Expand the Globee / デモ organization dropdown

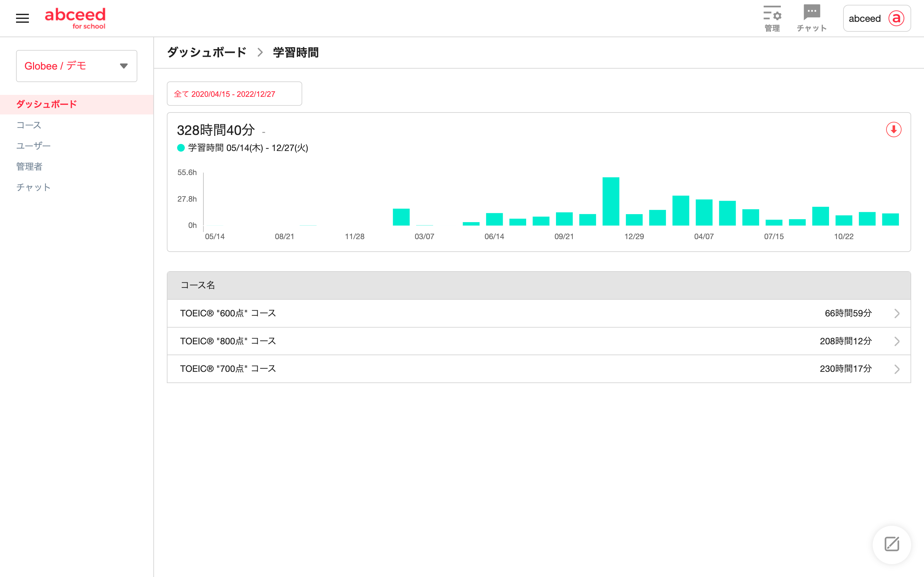(124, 66)
